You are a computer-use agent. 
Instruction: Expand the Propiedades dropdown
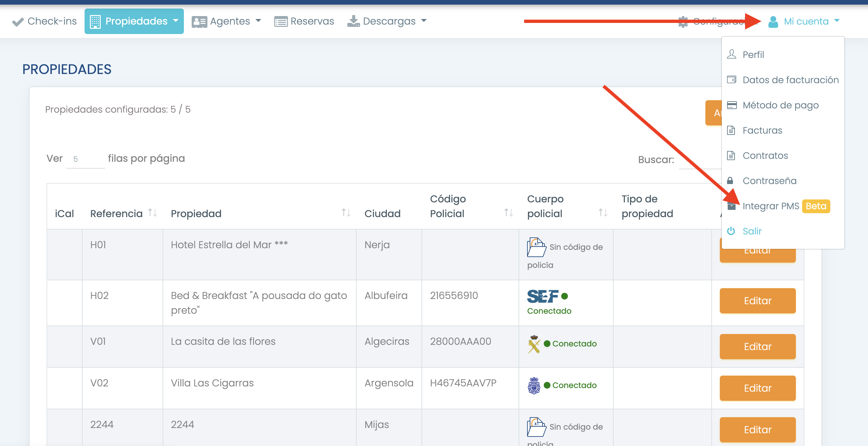pos(176,21)
